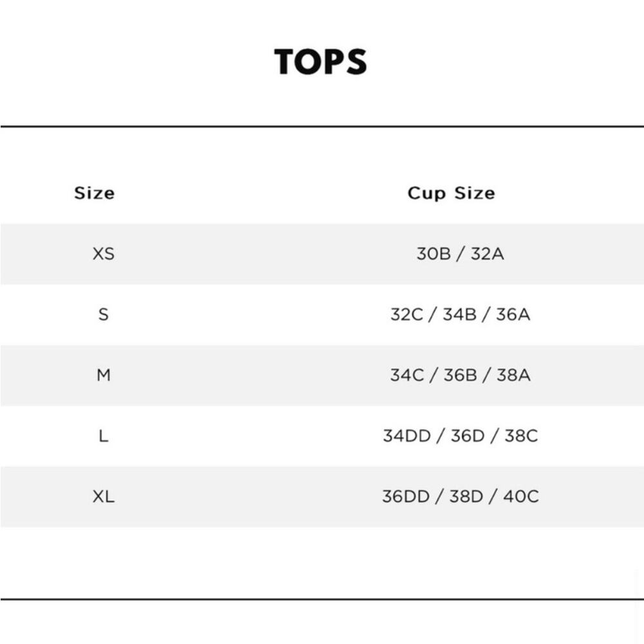Viewport: 644px width, 644px height.
Task: Click the 34B text in S row
Action: tap(460, 315)
